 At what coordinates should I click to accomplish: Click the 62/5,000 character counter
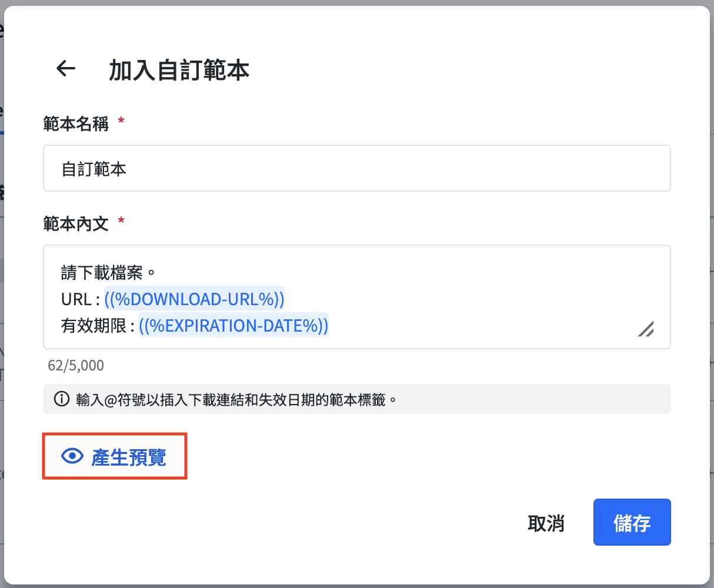click(76, 365)
